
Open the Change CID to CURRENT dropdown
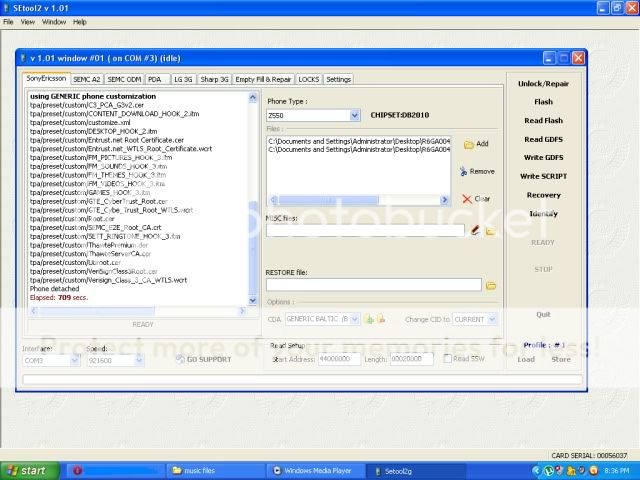pos(492,319)
